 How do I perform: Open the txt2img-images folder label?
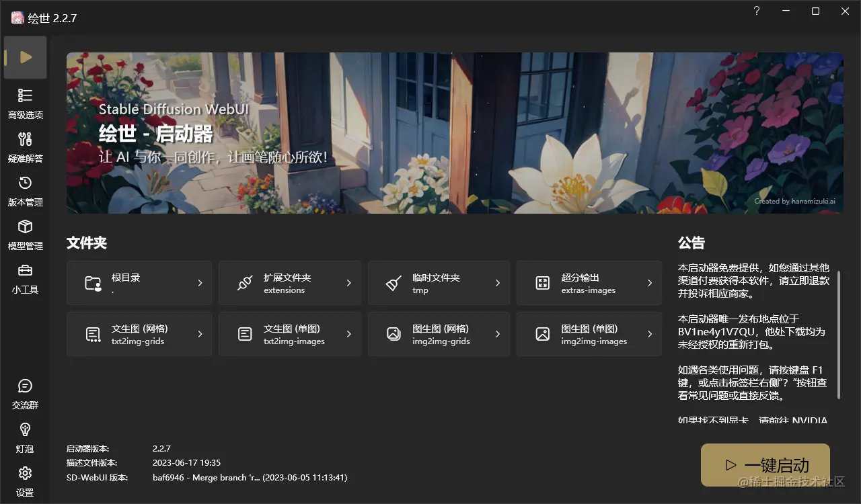click(294, 341)
